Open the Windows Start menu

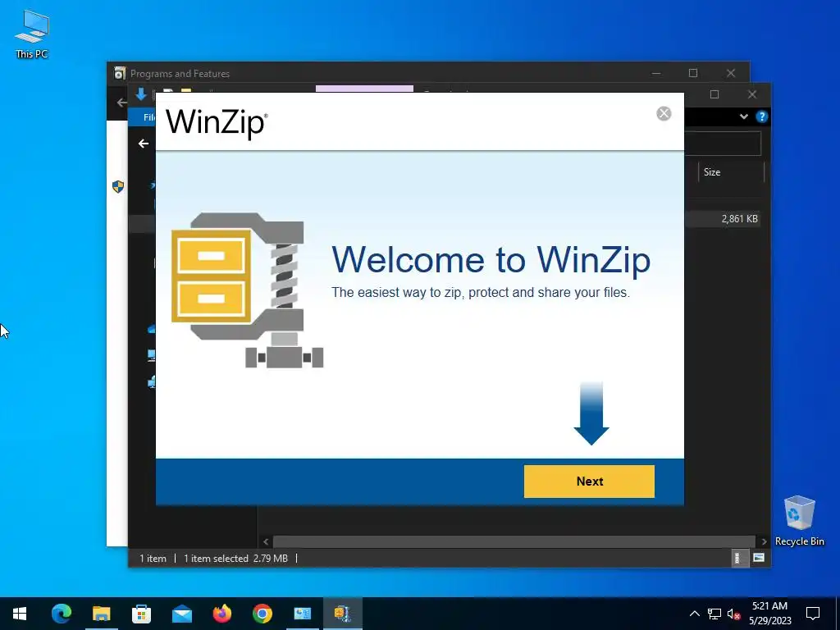[20, 614]
